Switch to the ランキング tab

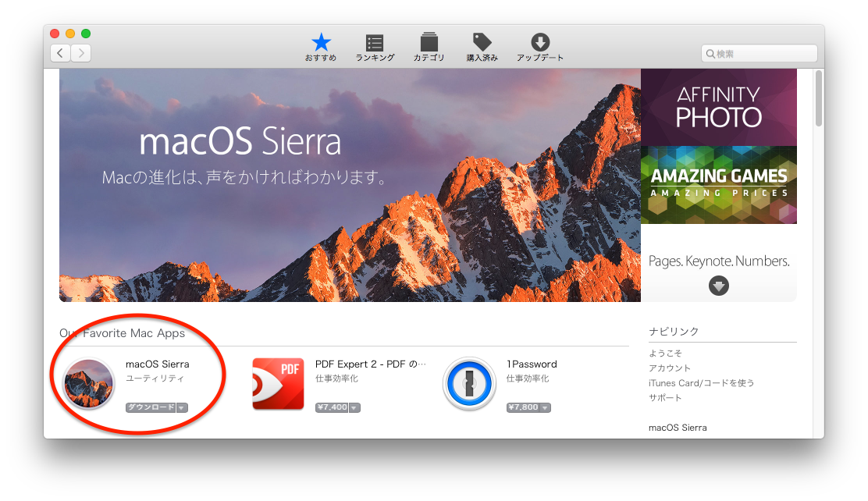(x=375, y=47)
